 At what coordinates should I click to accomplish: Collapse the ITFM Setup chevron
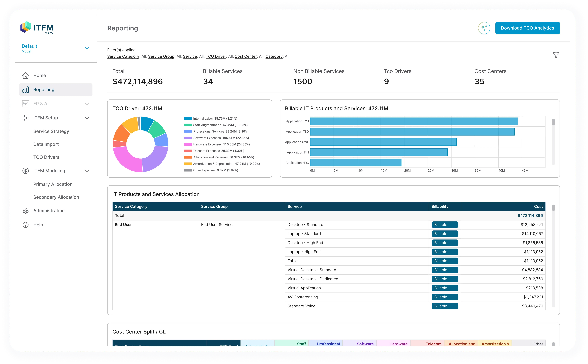click(x=87, y=118)
